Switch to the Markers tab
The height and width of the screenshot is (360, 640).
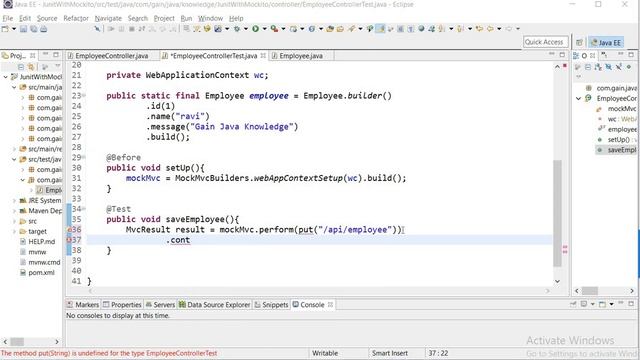coord(83,305)
